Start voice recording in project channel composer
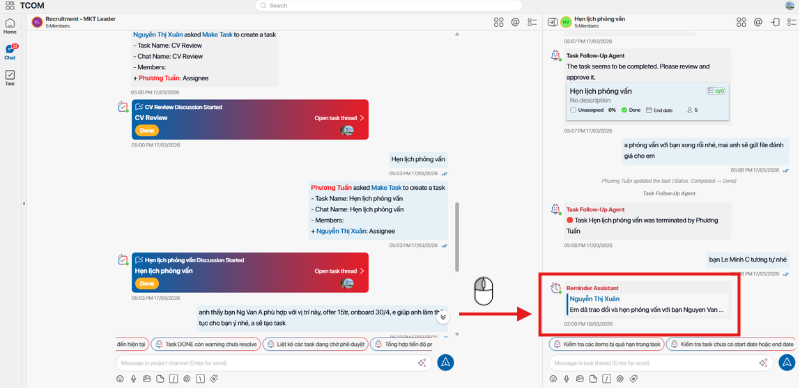The width and height of the screenshot is (799, 388). coord(134,379)
